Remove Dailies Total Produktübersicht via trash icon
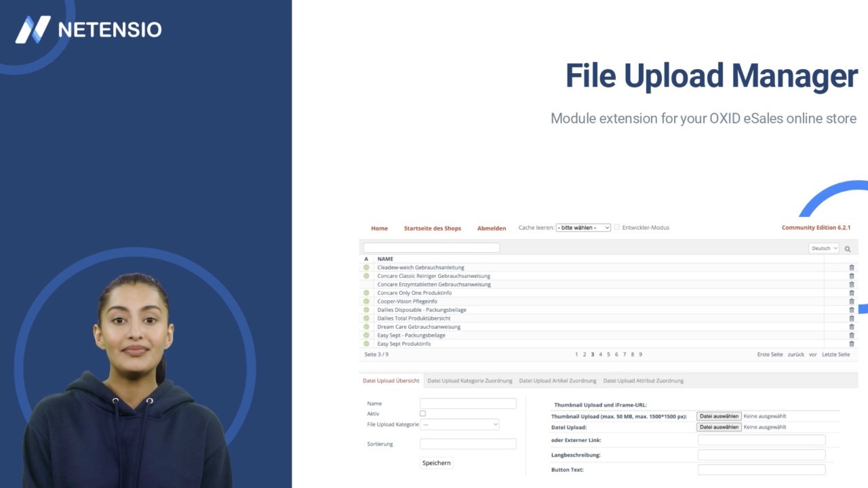Screen dimensions: 868x488 (852, 319)
